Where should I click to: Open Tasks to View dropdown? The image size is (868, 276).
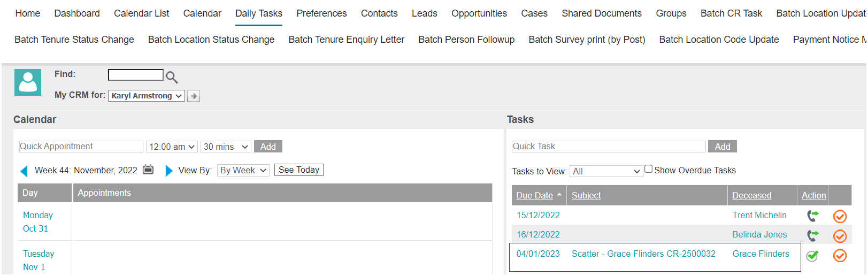(606, 171)
